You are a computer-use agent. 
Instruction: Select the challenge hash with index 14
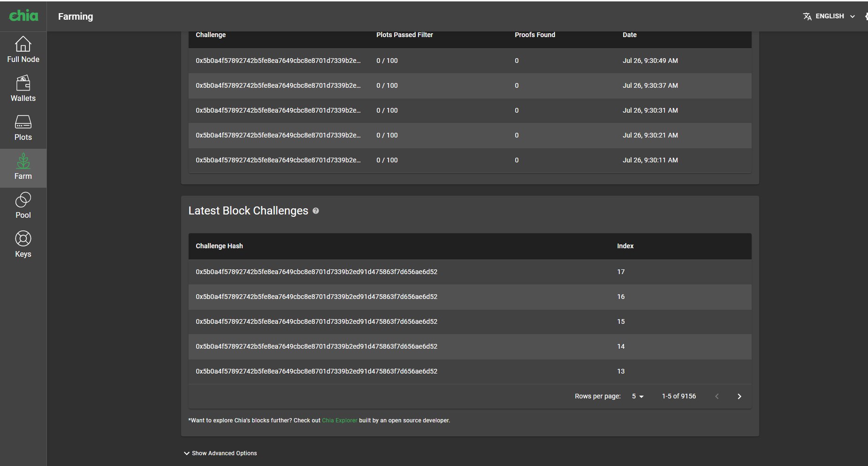pyautogui.click(x=316, y=346)
